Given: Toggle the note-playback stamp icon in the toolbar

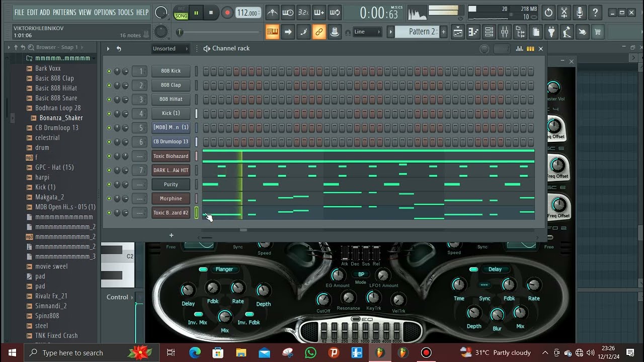Looking at the screenshot, I should 335,32.
